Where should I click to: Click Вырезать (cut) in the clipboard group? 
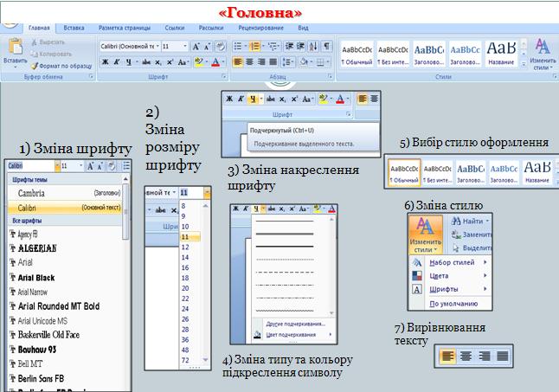(x=48, y=42)
